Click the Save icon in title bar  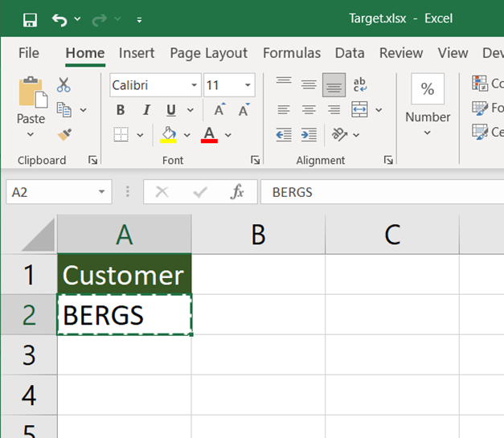tap(30, 18)
